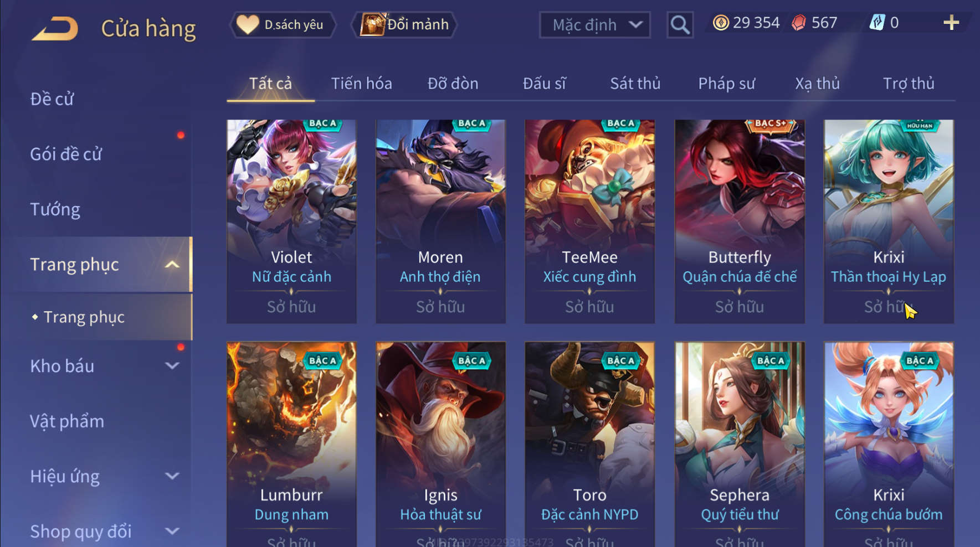Image resolution: width=980 pixels, height=547 pixels.
Task: Click the back arrow logo icon
Action: click(x=55, y=28)
